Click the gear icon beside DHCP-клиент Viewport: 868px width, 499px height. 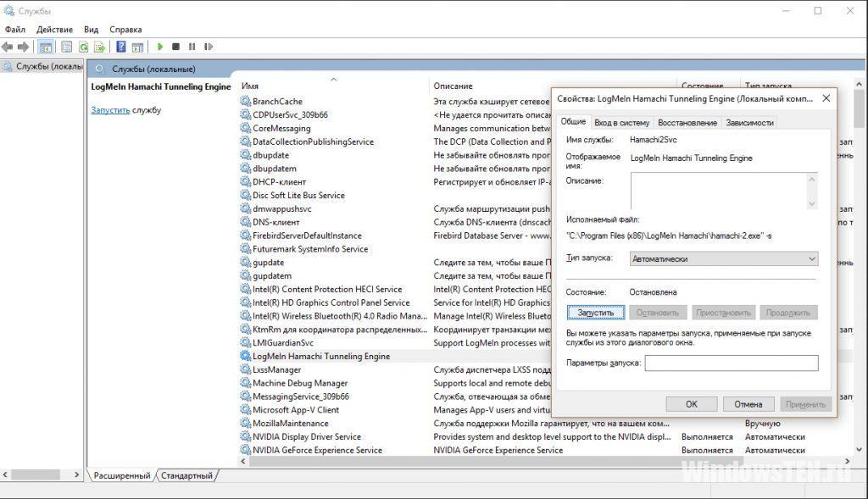coord(245,181)
